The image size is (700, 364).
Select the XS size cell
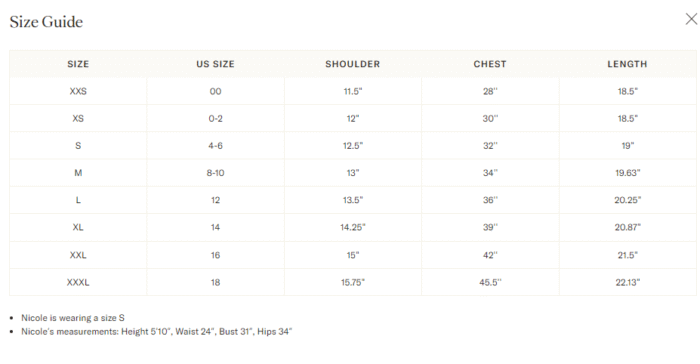tap(78, 118)
